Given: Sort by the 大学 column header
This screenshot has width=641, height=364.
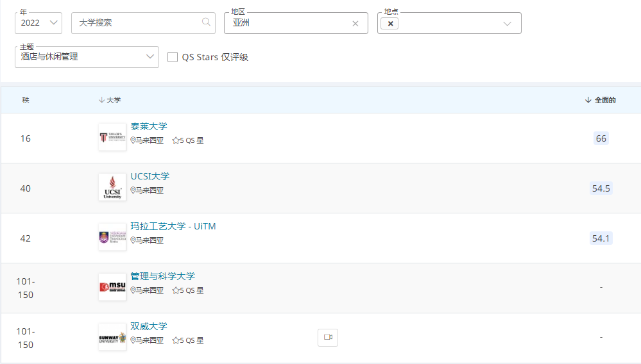Looking at the screenshot, I should [110, 100].
